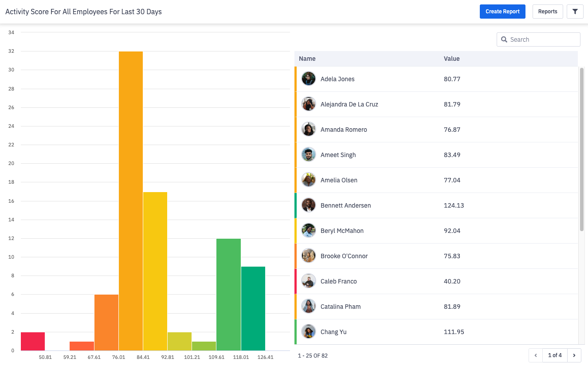Select the red leftmost histogram bar
588x370 pixels.
pyautogui.click(x=33, y=341)
